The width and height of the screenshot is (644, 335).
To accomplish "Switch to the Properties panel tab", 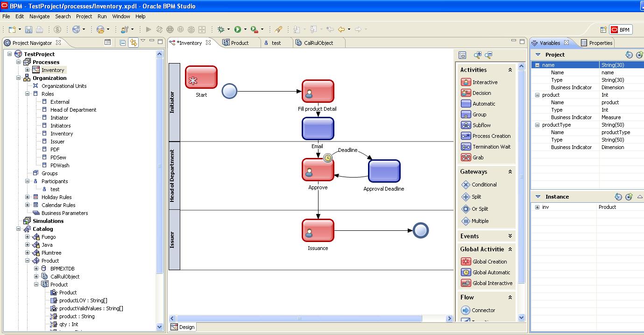I will 601,43.
